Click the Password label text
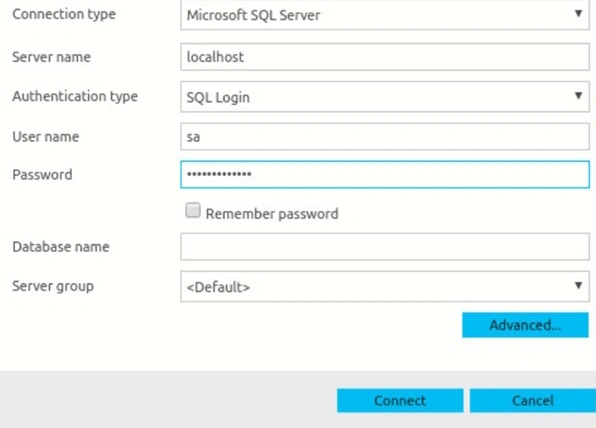The width and height of the screenshot is (596, 428). point(42,174)
